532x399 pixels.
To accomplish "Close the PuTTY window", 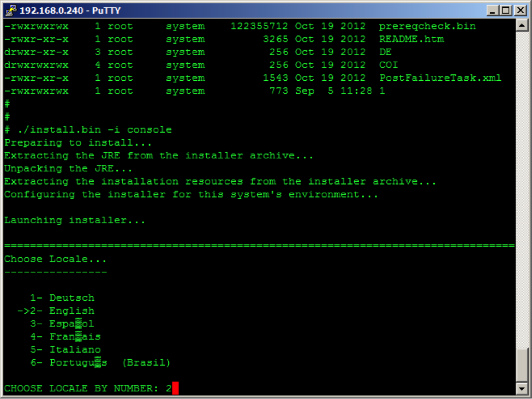I will pyautogui.click(x=520, y=10).
